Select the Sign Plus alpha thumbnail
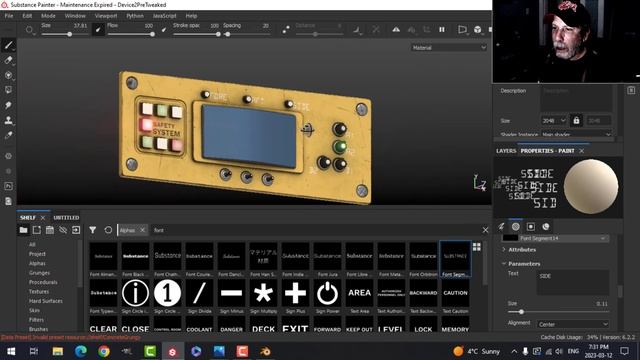The image size is (640, 360). pyautogui.click(x=295, y=293)
